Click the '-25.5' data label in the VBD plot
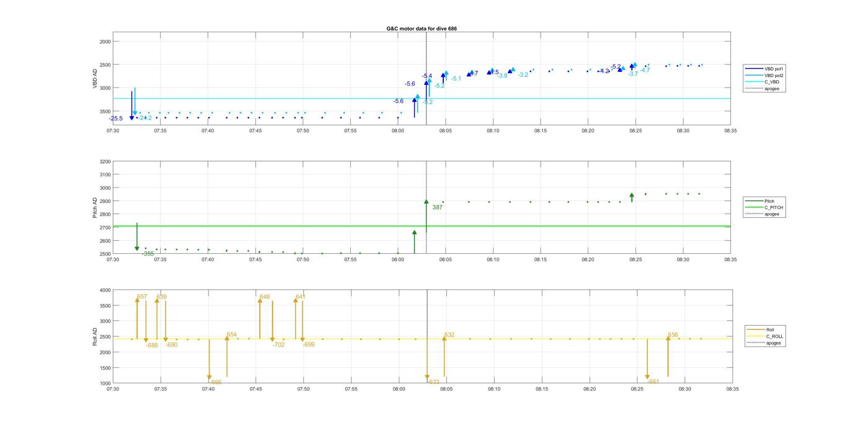This screenshot has width=868, height=430. tap(116, 119)
